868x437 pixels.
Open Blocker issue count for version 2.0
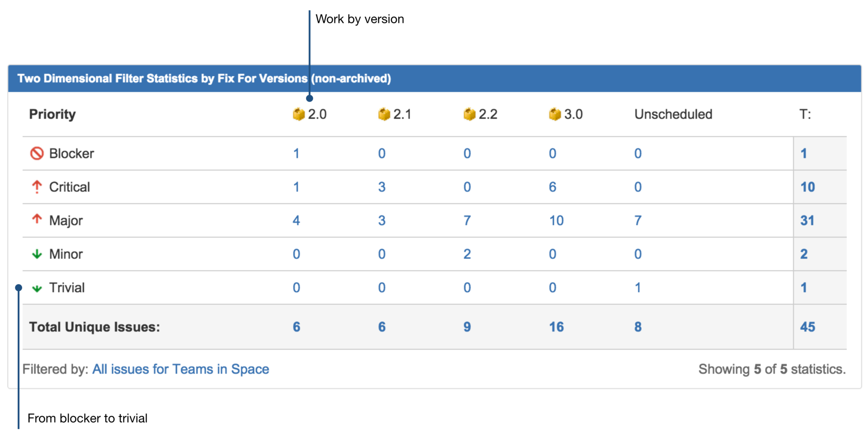point(296,153)
